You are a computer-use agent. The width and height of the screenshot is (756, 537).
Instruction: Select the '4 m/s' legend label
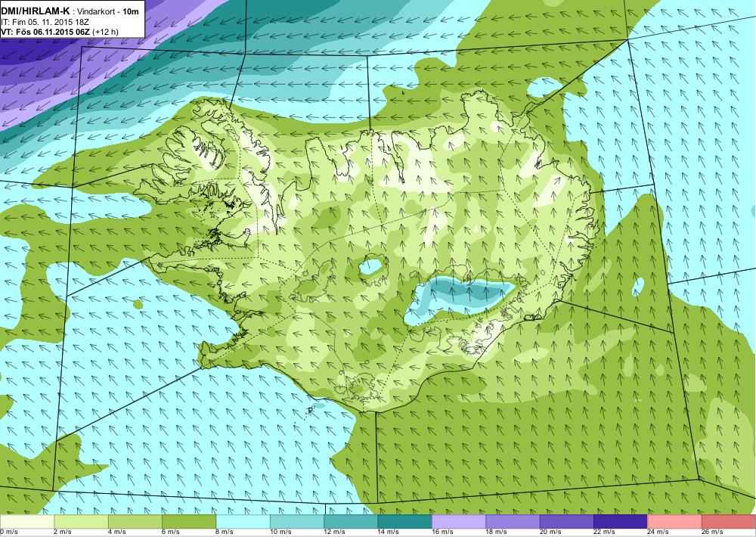[116, 532]
